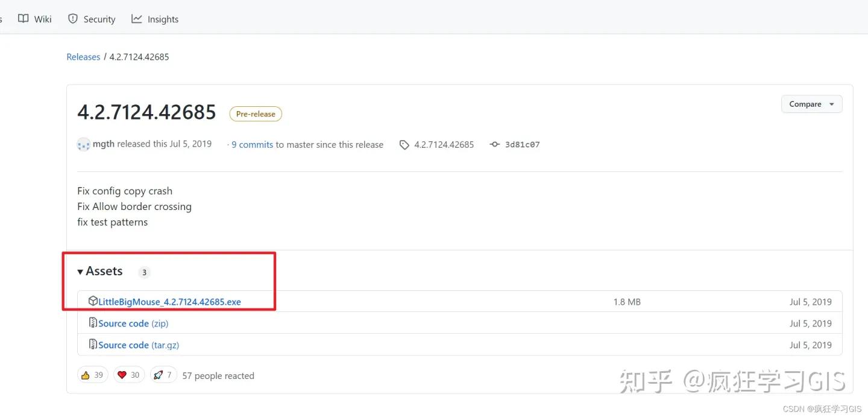Click the tar.gz file icon for Source code
The image size is (868, 417).
pos(93,345)
